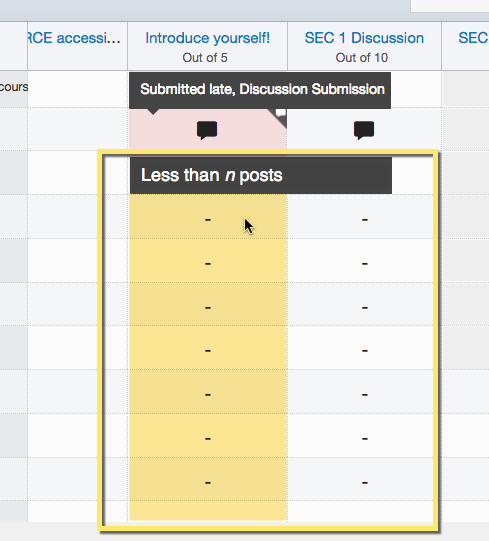Open discussion icon in Introduce yourself column
The image size is (489, 541).
coord(207,130)
